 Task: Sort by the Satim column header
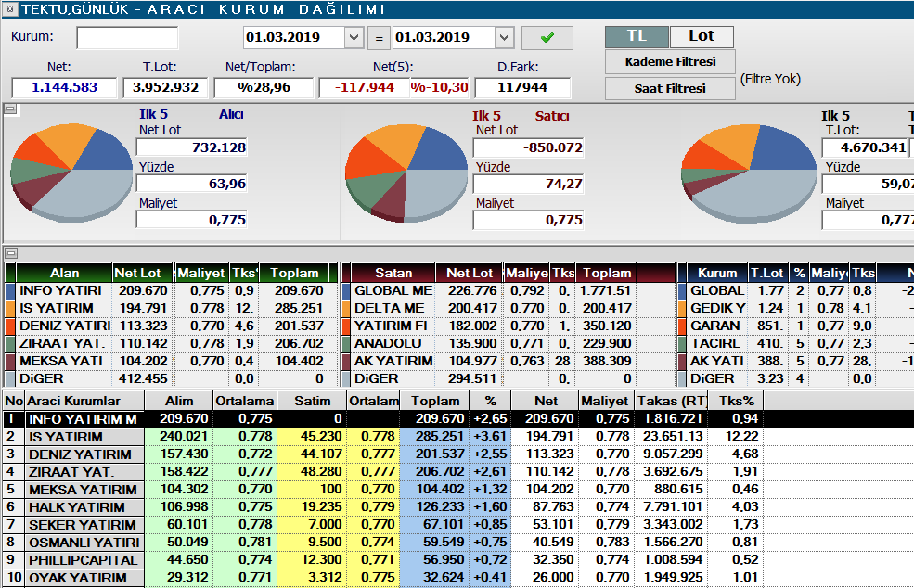(x=312, y=401)
